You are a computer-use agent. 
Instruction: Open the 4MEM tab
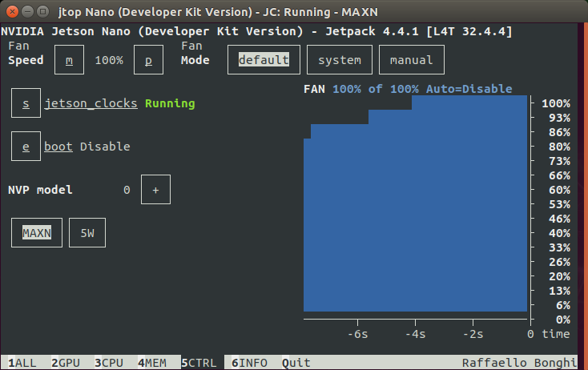click(x=152, y=363)
